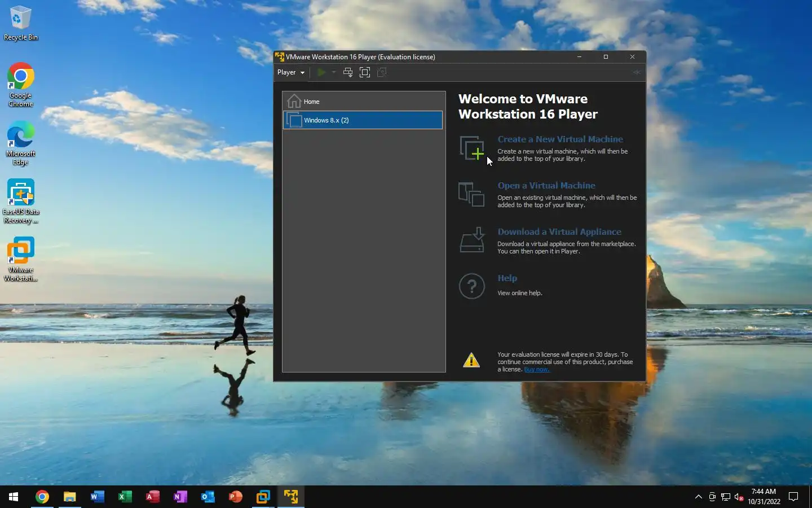
Task: Click the new virtual machine plus icon
Action: (x=472, y=148)
